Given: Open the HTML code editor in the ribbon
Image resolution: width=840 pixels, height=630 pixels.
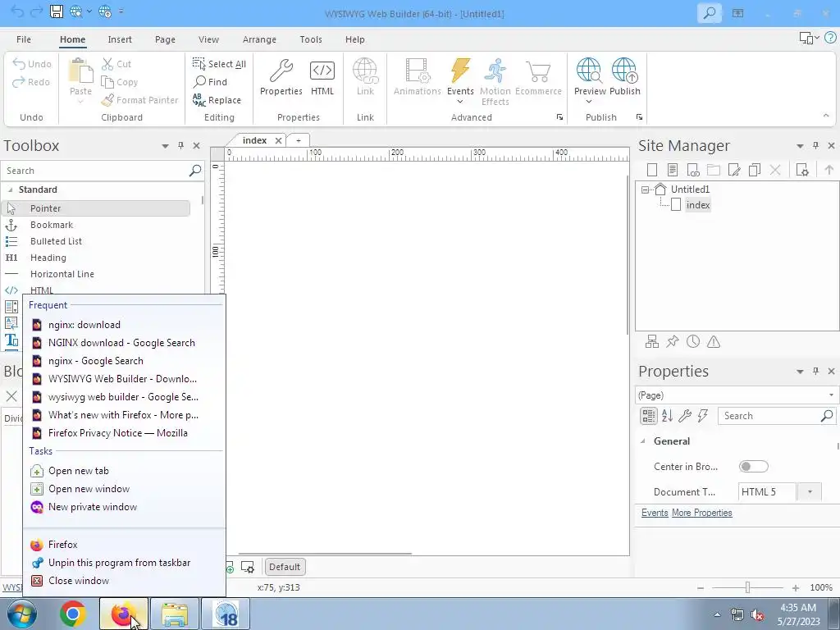Looking at the screenshot, I should [x=322, y=78].
